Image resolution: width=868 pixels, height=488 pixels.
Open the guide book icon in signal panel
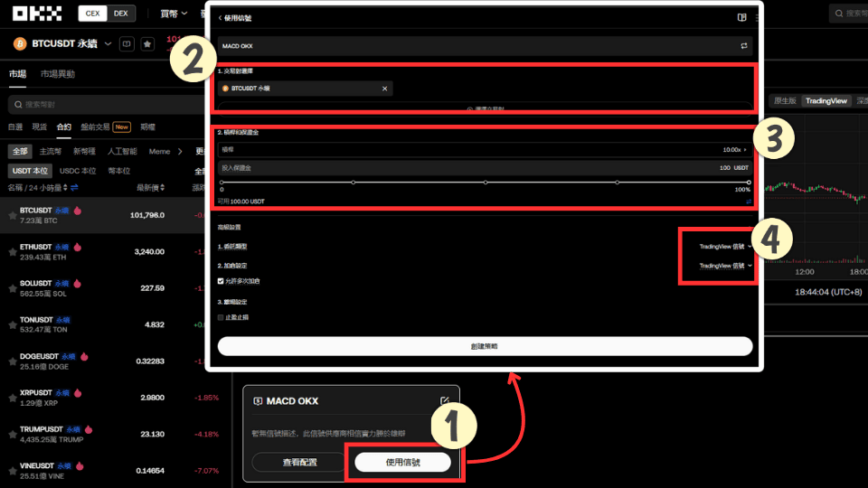click(741, 18)
